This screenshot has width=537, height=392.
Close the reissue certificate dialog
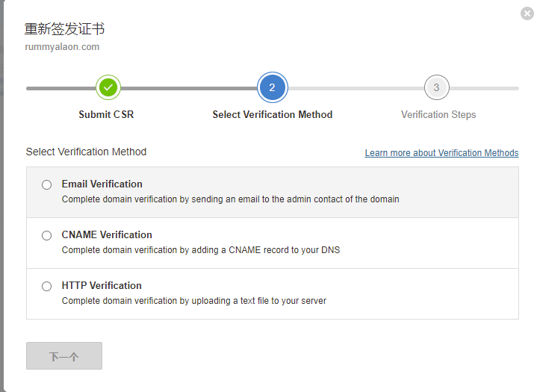click(527, 13)
